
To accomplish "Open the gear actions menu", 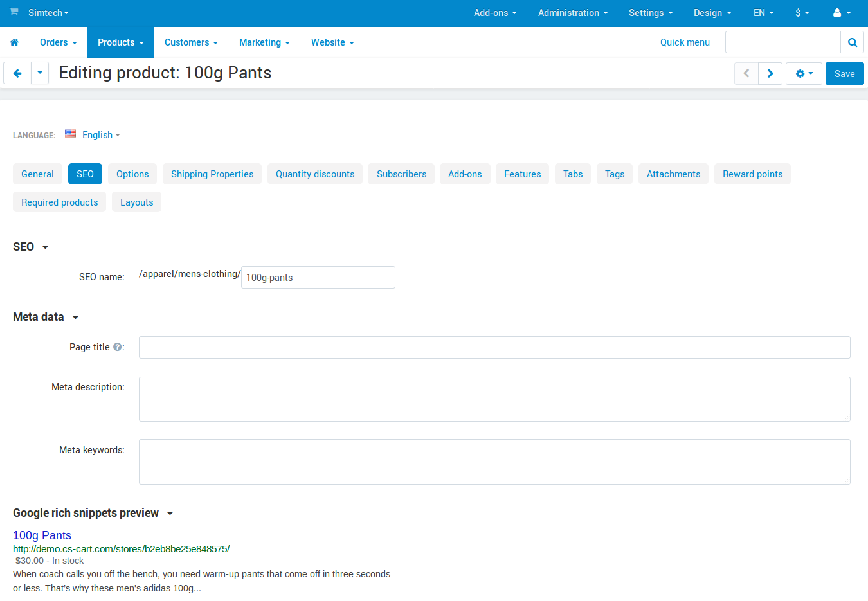I will (x=804, y=73).
